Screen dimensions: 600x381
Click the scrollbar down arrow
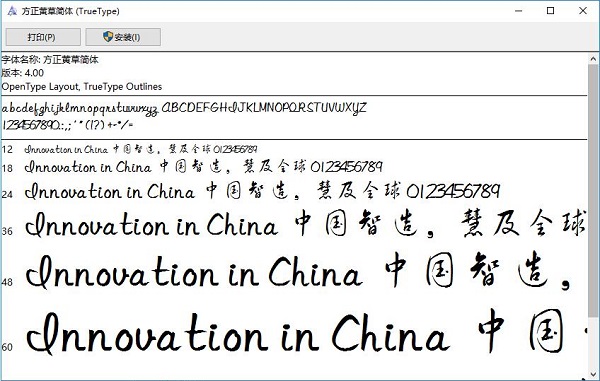pos(593,376)
